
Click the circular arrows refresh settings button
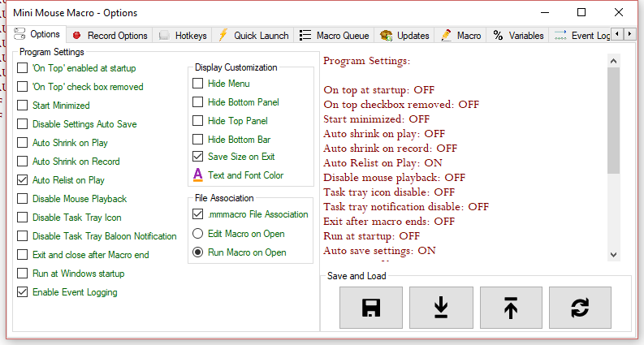(x=580, y=308)
